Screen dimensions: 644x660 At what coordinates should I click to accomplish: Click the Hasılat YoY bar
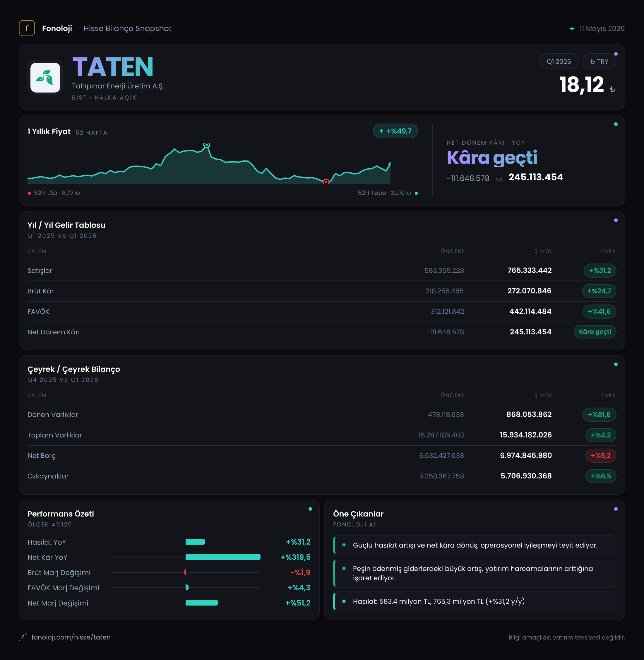(195, 542)
